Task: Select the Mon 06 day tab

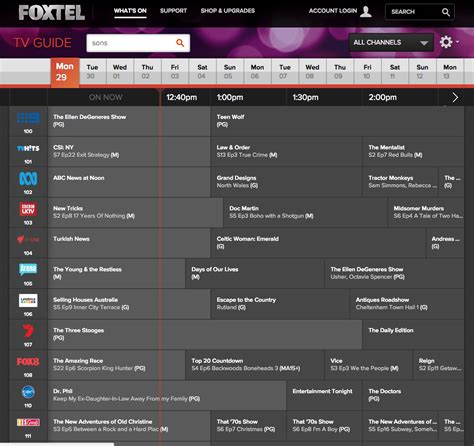Action: point(257,72)
